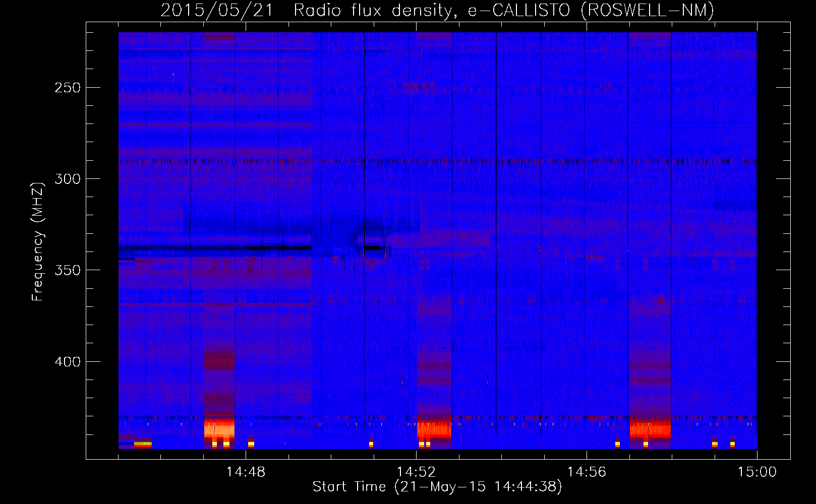Click the 14:52 time tick label

pyautogui.click(x=416, y=472)
